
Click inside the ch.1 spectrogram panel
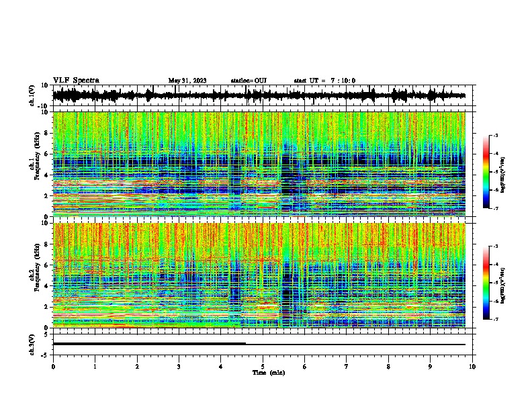click(x=259, y=164)
